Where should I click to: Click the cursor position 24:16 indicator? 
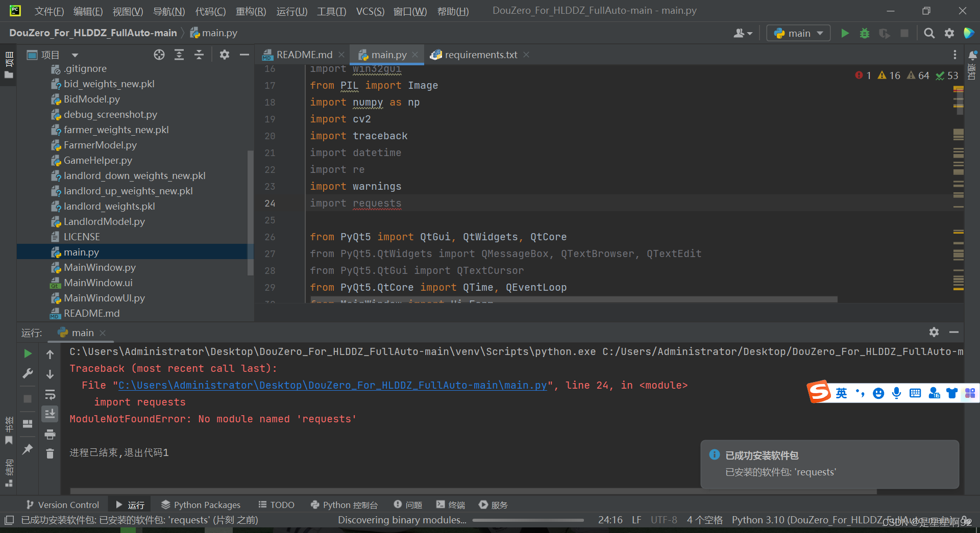pyautogui.click(x=610, y=520)
